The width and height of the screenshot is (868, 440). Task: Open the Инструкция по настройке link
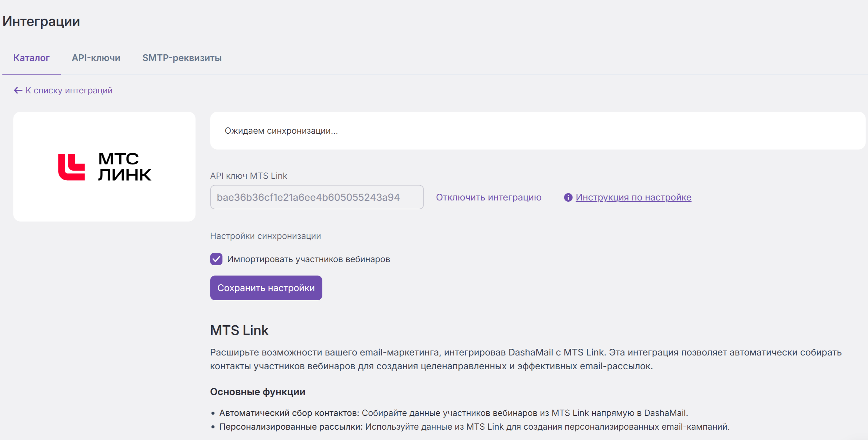tap(633, 197)
